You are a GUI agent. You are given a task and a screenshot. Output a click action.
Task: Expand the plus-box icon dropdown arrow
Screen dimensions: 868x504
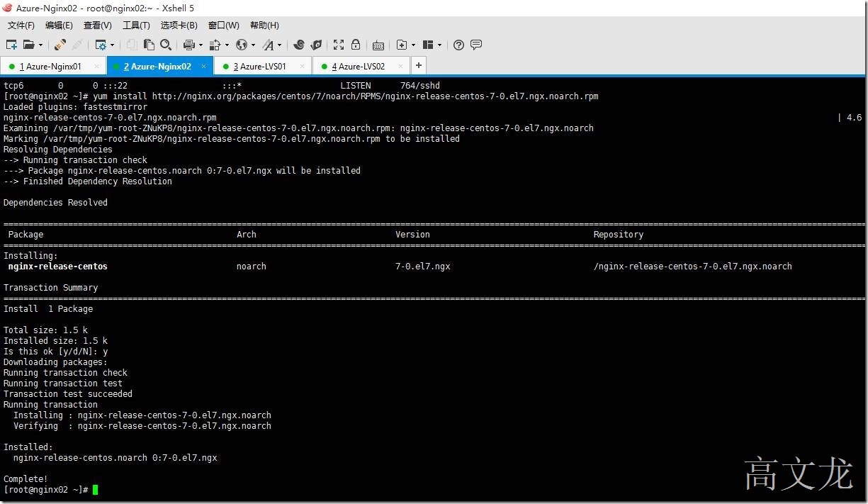point(413,45)
